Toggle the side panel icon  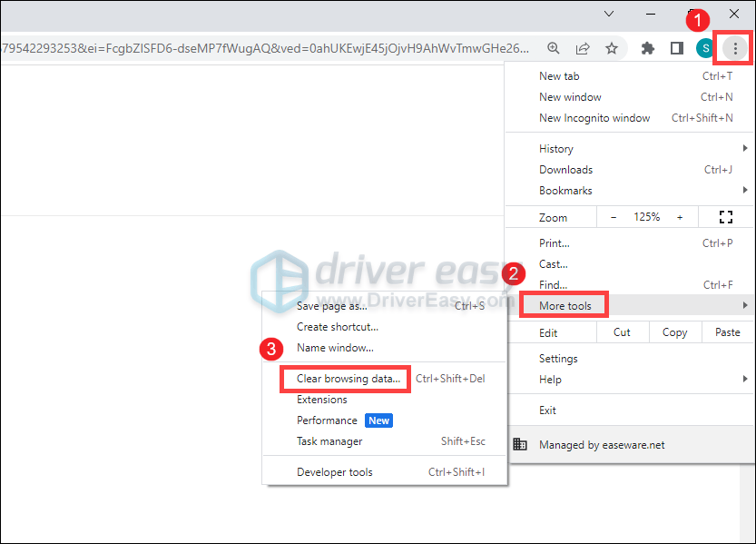pos(676,48)
